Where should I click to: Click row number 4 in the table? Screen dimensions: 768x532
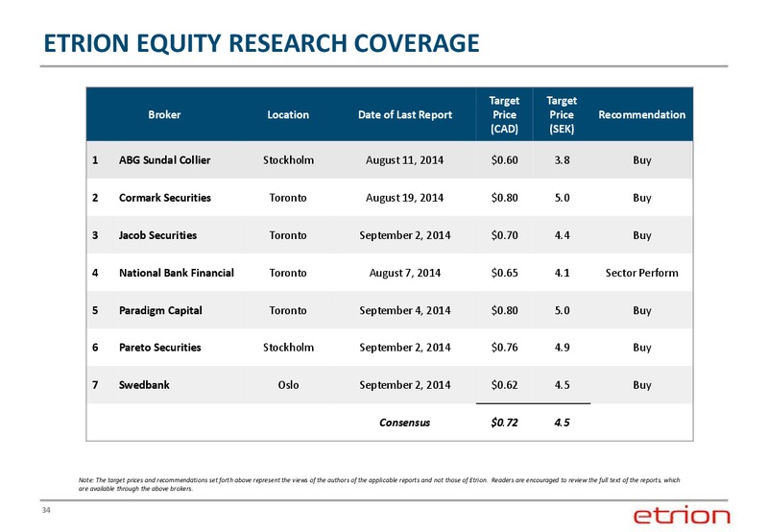[95, 273]
